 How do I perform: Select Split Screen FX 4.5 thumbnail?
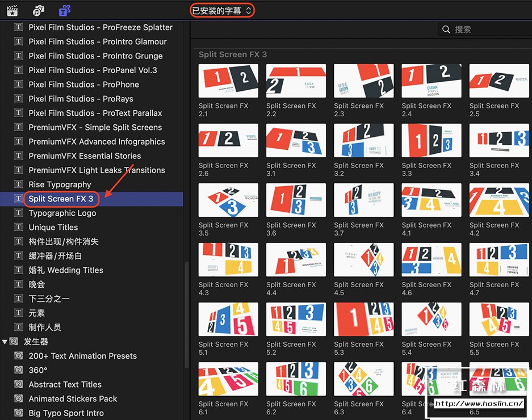click(x=364, y=259)
